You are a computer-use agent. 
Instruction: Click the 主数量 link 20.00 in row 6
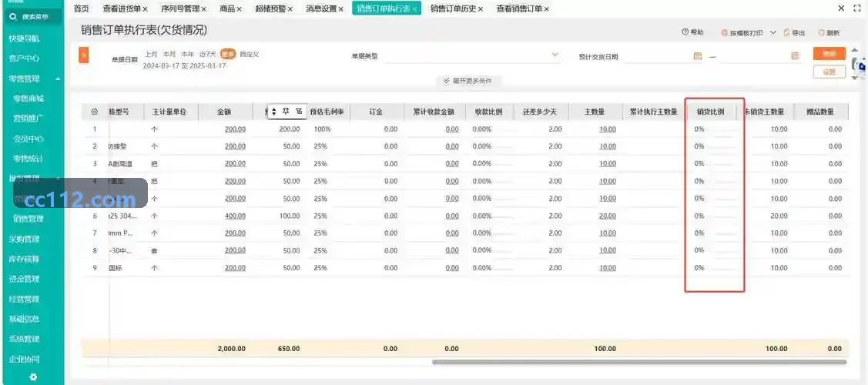pos(607,216)
